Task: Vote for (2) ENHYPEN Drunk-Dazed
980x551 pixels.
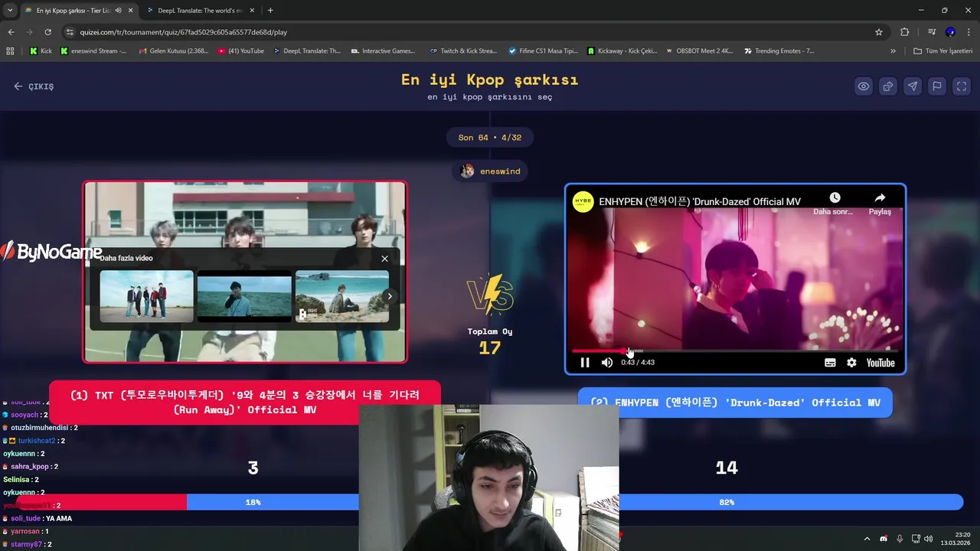Action: 735,403
